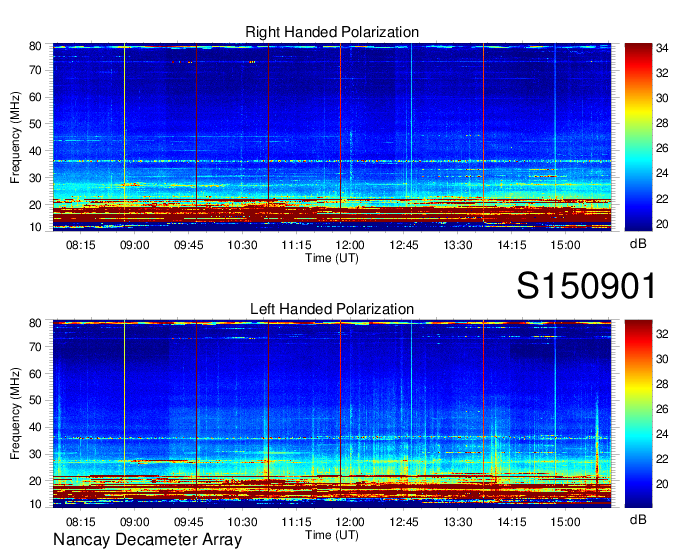Click "10:30" tick under Right Handed plot
This screenshot has width=680, height=552.
click(242, 245)
